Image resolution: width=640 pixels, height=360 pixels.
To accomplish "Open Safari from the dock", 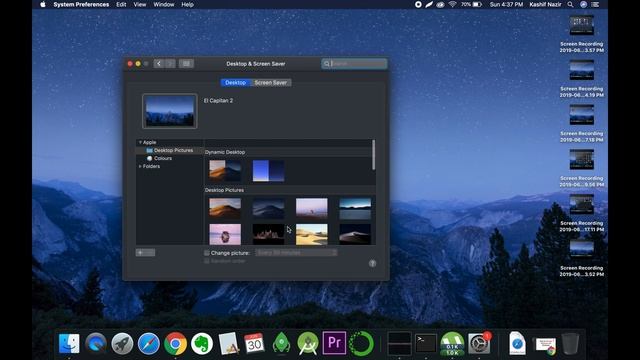I will [x=149, y=343].
